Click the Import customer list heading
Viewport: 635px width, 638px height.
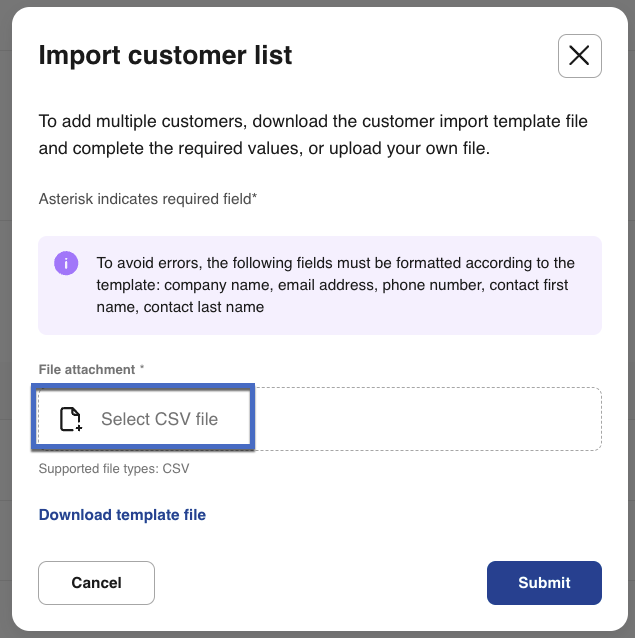pyautogui.click(x=165, y=55)
